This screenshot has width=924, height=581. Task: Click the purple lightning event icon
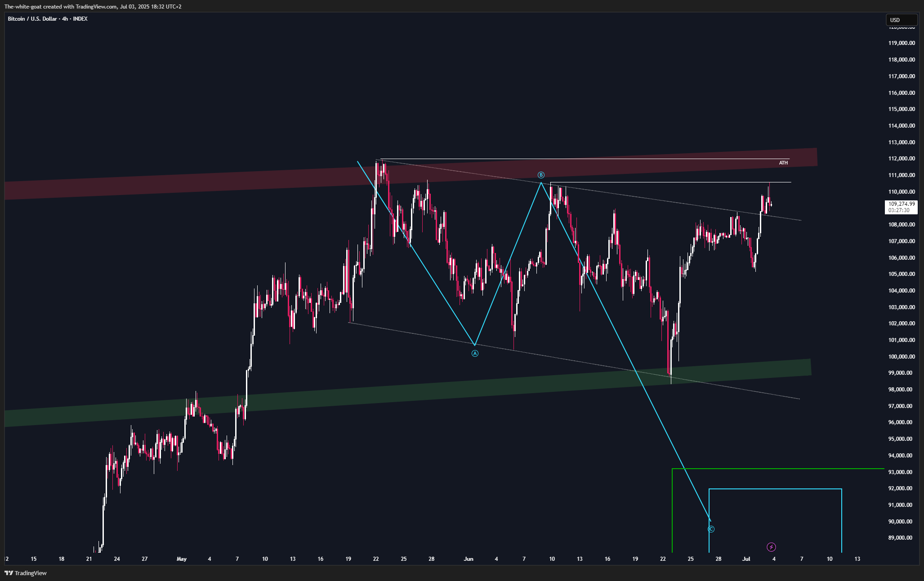coord(771,547)
